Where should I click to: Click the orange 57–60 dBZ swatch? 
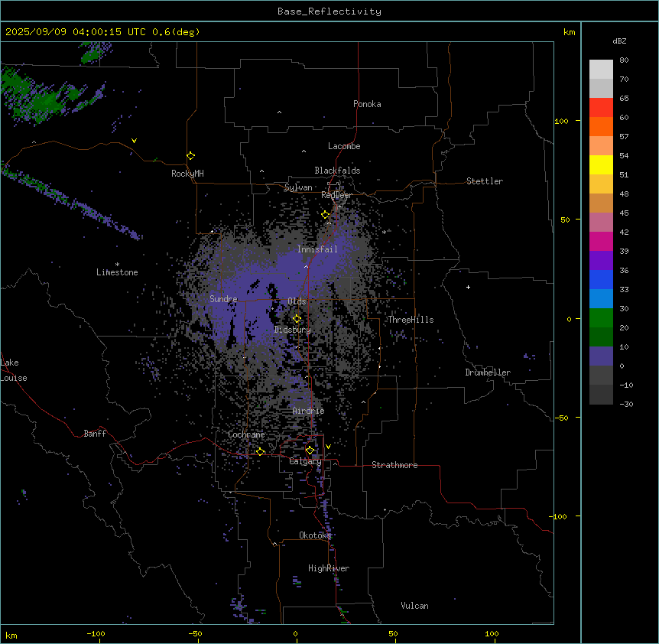pos(601,126)
